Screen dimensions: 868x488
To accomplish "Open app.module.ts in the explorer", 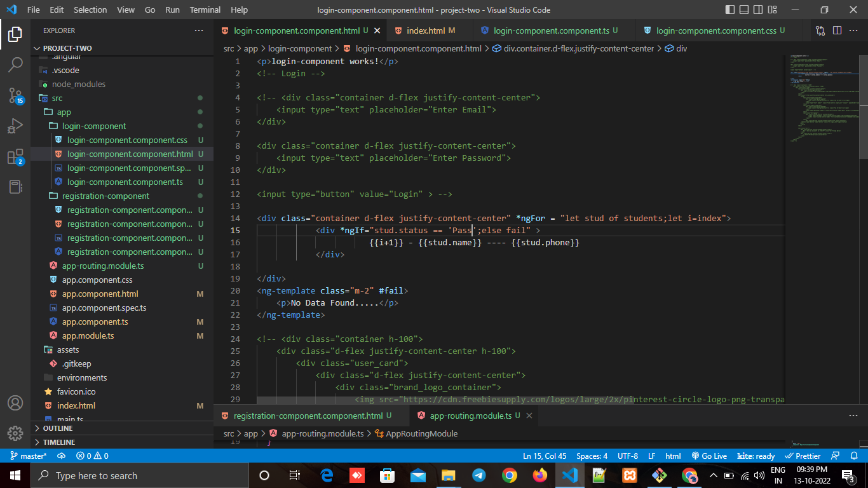I will [x=88, y=335].
